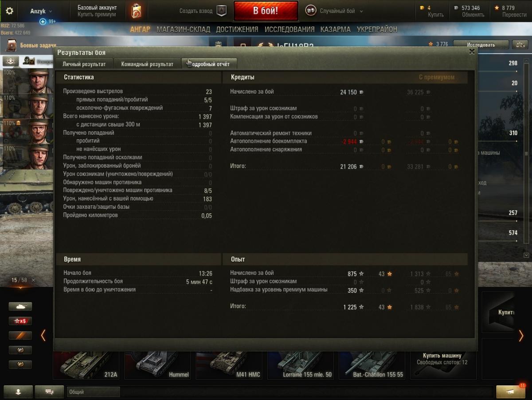
Task: Toggle the x5 experience bonus filter
Action: pyautogui.click(x=20, y=321)
